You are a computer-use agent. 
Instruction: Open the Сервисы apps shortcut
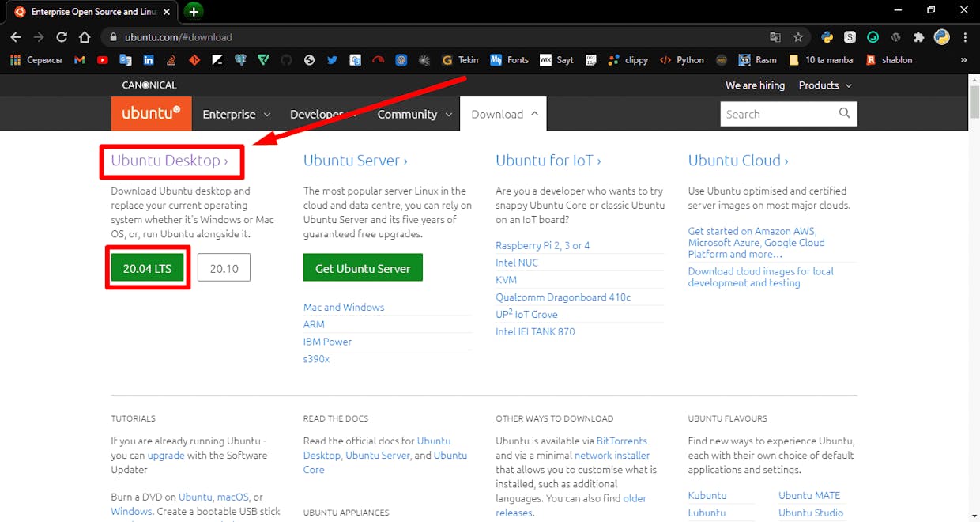click(x=36, y=59)
